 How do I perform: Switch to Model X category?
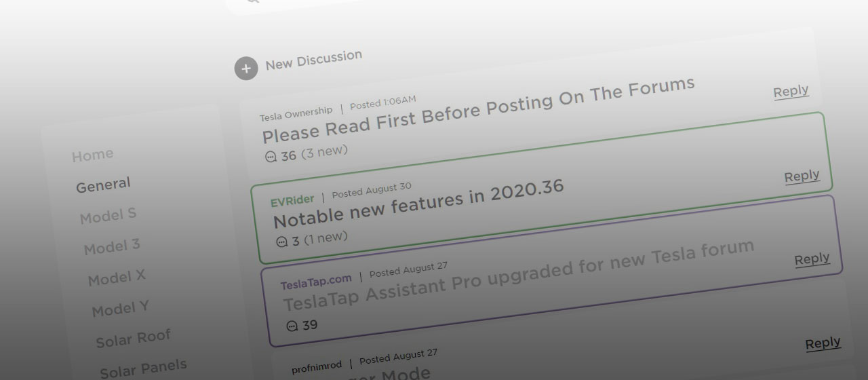tap(117, 278)
